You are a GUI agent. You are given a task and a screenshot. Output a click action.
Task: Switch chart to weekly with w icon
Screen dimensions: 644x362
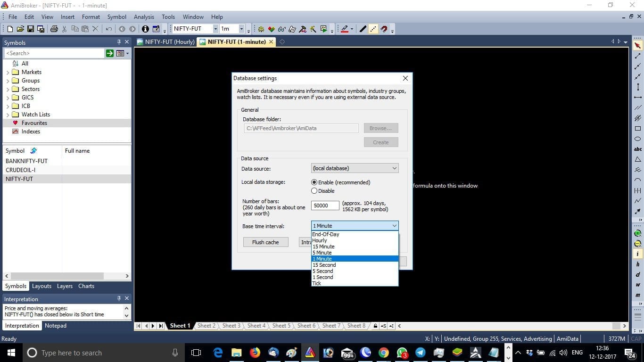point(638,285)
